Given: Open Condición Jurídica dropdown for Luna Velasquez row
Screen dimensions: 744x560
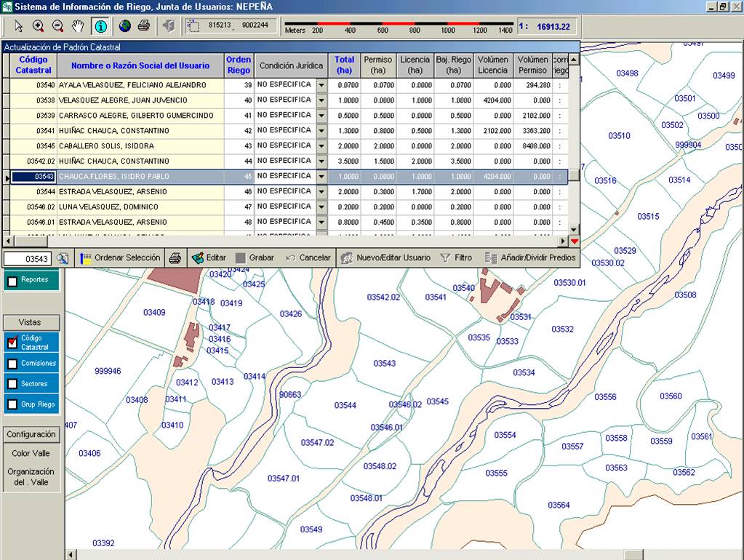Looking at the screenshot, I should [x=322, y=207].
